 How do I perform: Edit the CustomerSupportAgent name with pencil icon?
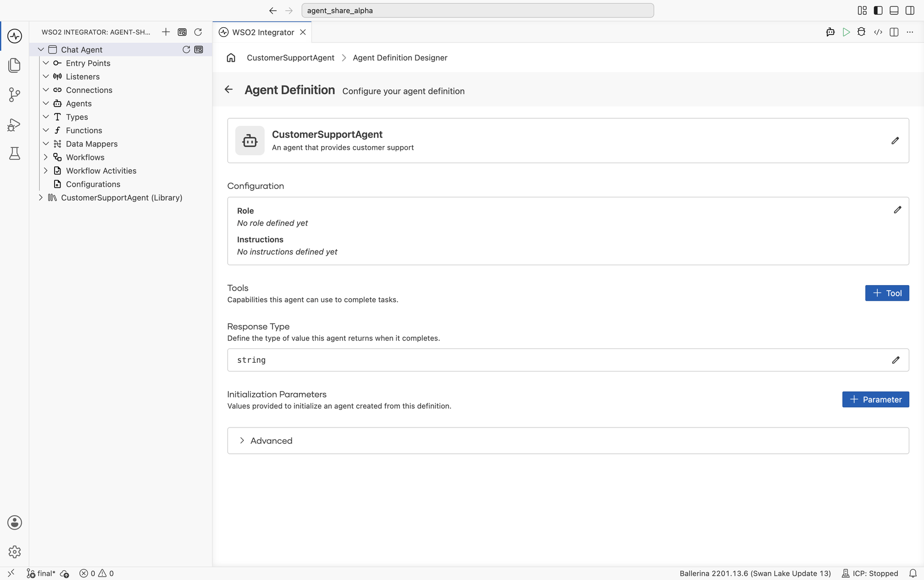(895, 140)
